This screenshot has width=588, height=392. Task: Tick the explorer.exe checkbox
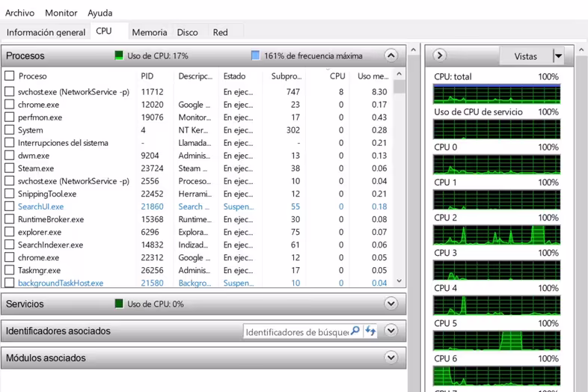(10, 232)
